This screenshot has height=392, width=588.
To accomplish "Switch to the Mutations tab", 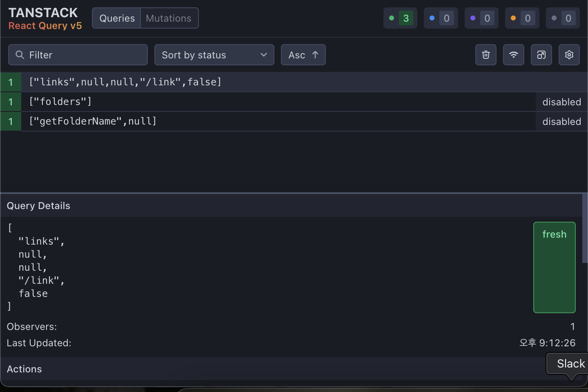I will [x=169, y=18].
